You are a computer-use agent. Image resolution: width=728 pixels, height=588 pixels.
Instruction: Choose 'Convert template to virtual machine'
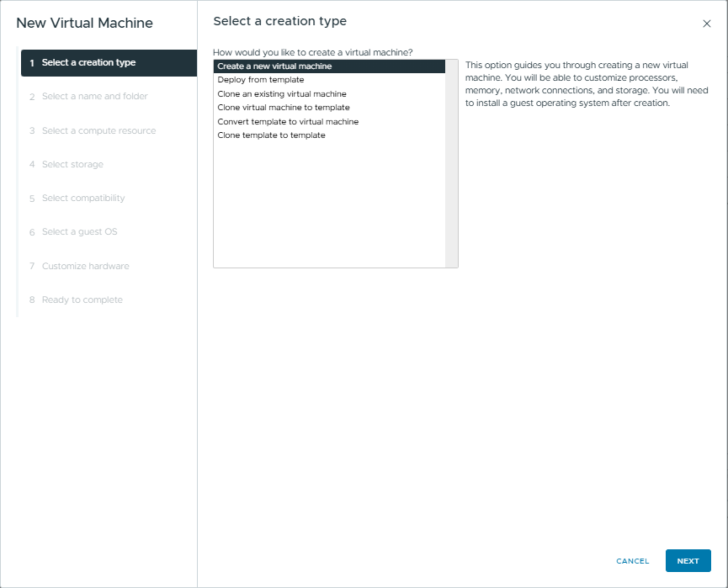pyautogui.click(x=288, y=122)
